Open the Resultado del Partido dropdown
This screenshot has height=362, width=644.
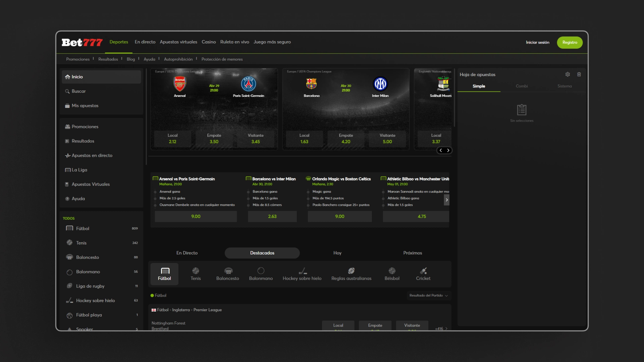click(429, 296)
